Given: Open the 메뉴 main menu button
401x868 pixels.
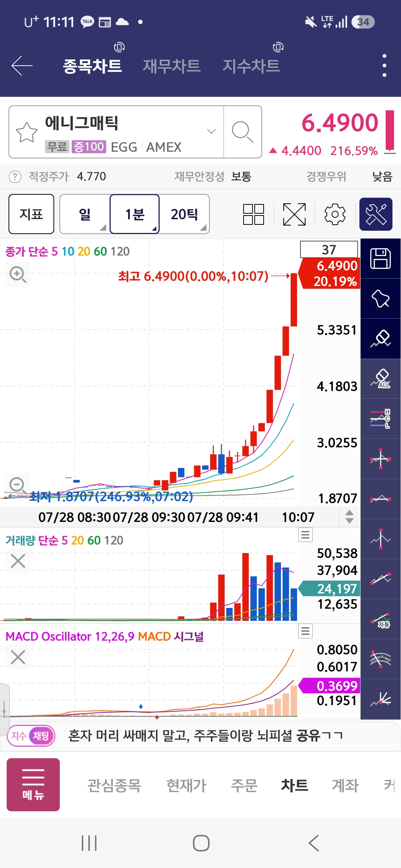Looking at the screenshot, I should click(x=33, y=785).
